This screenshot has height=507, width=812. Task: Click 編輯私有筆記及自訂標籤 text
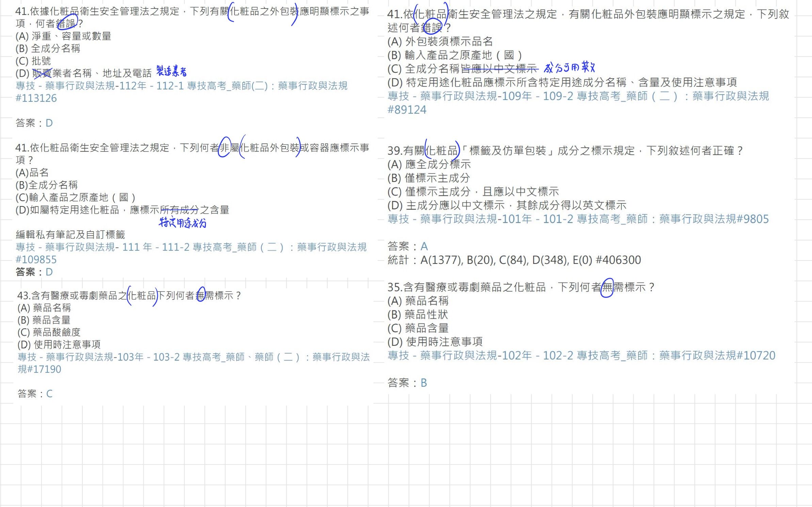[x=70, y=235]
